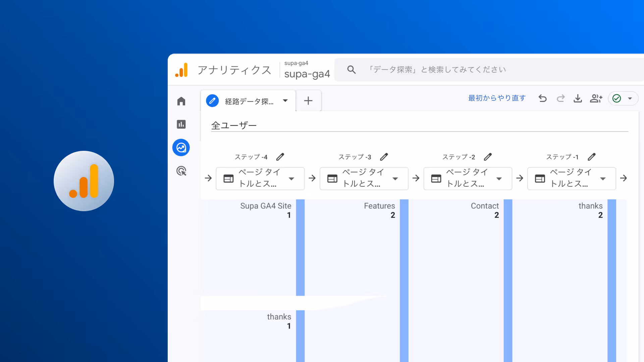This screenshot has height=362, width=644.
Task: Select the Explore sidebar icon
Action: coord(181,147)
